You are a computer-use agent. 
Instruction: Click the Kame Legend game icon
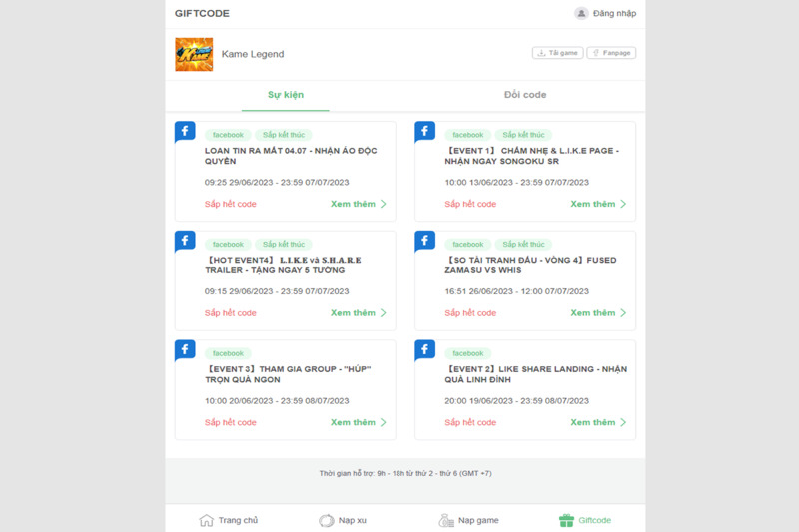(194, 54)
